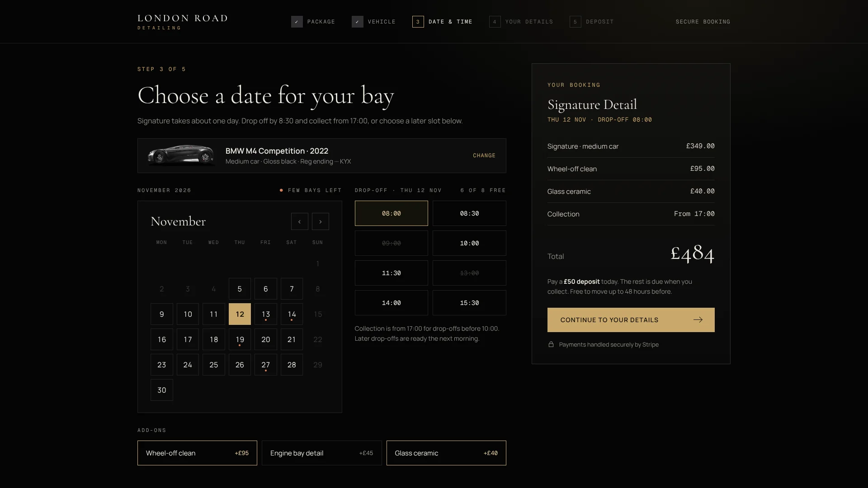Click the BMW M4 car thumbnail
Screen dimensions: 868x488
[x=181, y=155]
